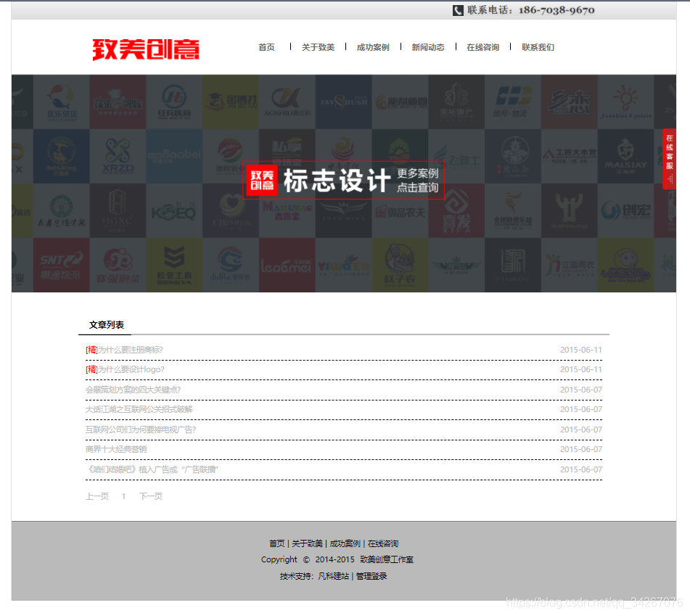Click date 2015-06-07 of 商界十大经典营销 row
690x616 pixels.
pyautogui.click(x=581, y=449)
